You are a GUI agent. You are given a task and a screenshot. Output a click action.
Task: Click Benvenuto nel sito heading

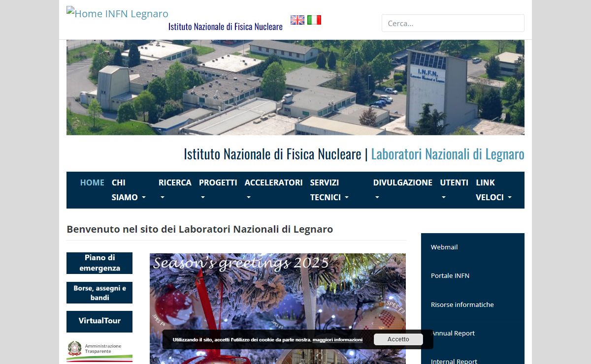click(200, 229)
